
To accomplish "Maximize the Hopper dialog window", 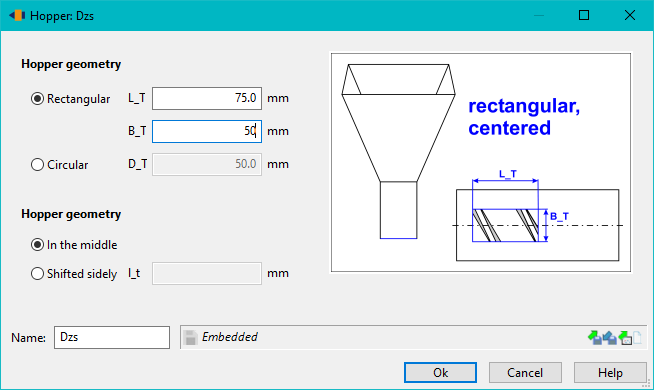I will coord(584,15).
